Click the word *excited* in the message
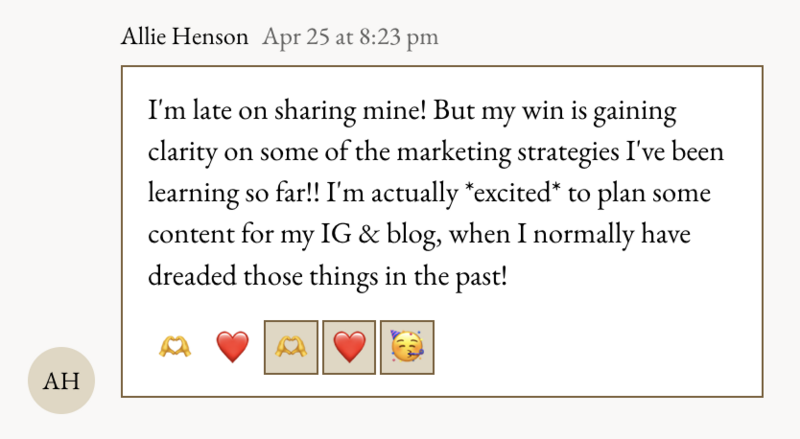Image resolution: width=800 pixels, height=439 pixels. click(x=513, y=193)
